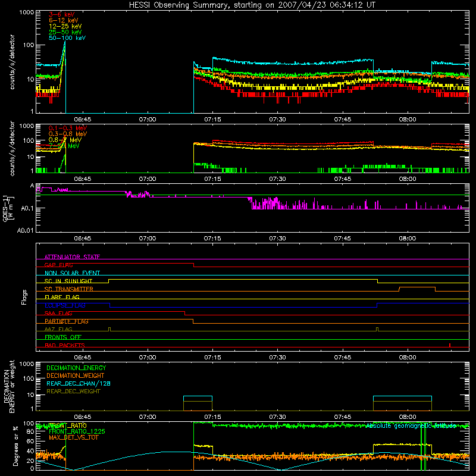Click the DECIMATION ENERGY or weight axis title
476x476 pixels.
point(9,386)
